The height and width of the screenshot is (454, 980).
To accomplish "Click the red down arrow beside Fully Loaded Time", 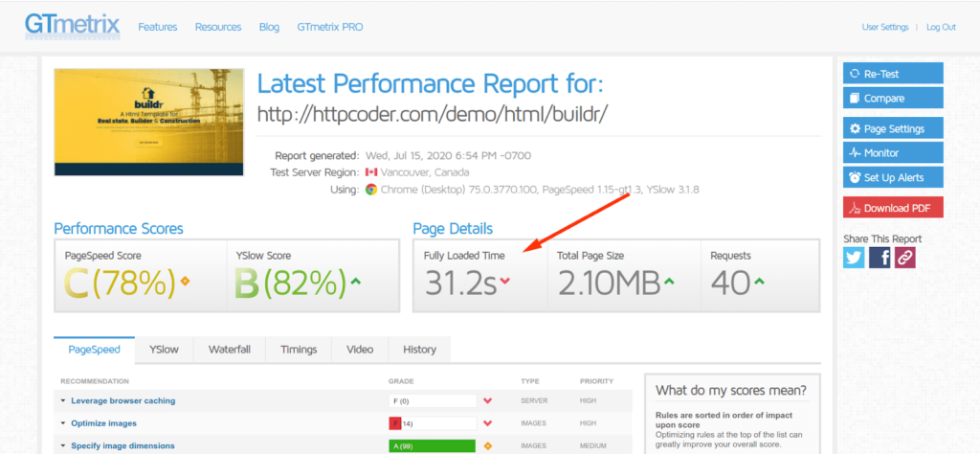I will 505,282.
